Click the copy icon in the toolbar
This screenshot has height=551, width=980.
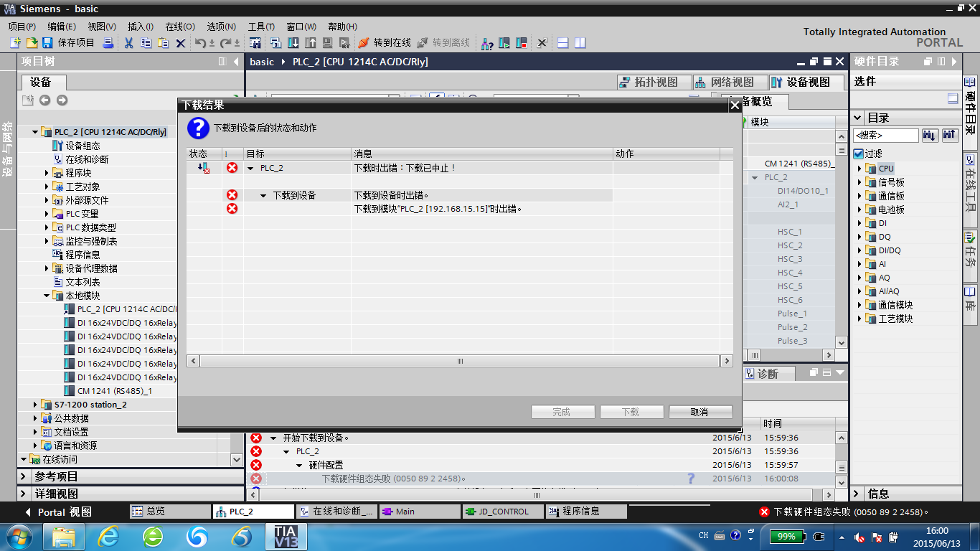(x=146, y=43)
